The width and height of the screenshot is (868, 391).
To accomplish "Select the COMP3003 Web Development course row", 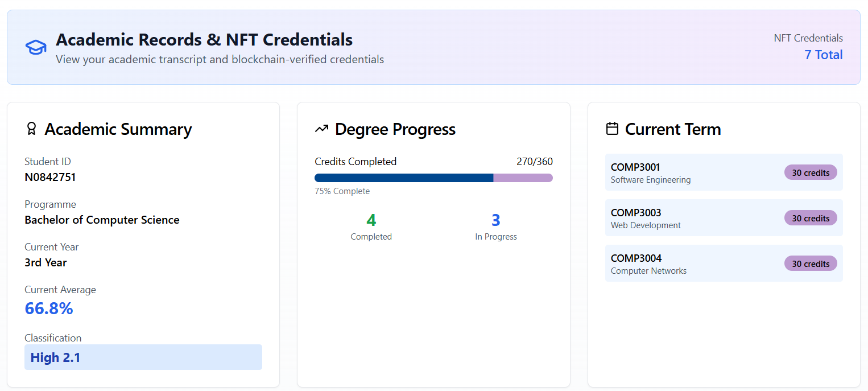I will [x=694, y=218].
